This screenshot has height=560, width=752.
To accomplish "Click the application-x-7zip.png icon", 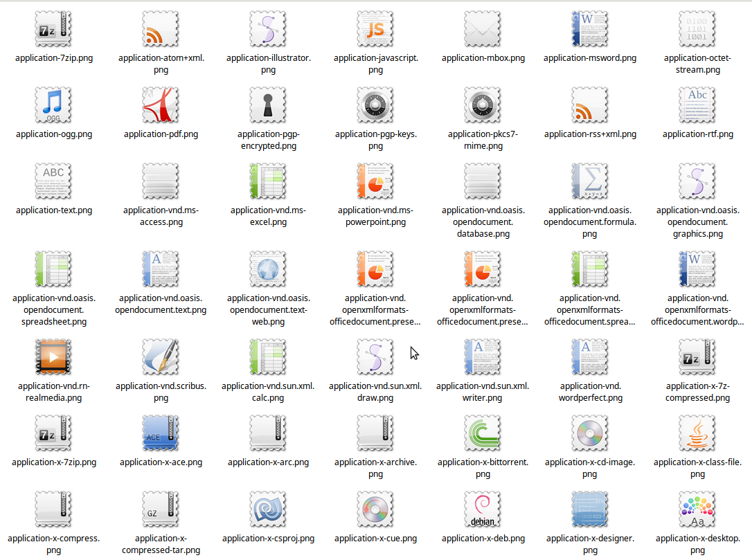I will (53, 433).
